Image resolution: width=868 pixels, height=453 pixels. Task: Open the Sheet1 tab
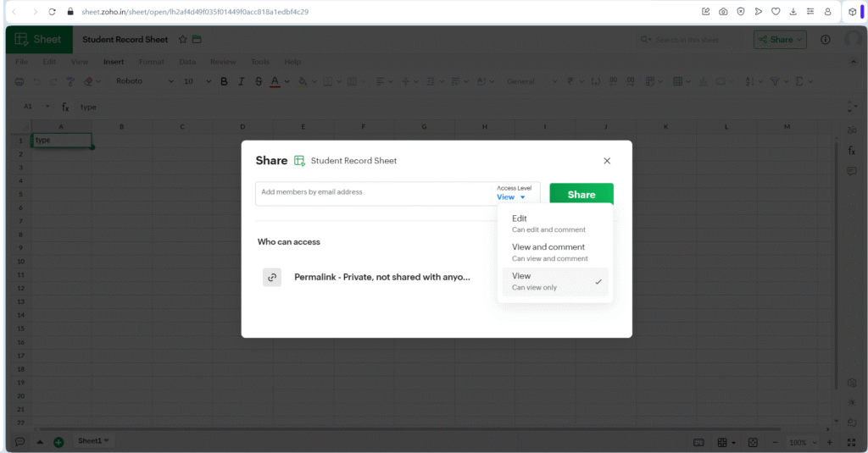[x=93, y=441]
